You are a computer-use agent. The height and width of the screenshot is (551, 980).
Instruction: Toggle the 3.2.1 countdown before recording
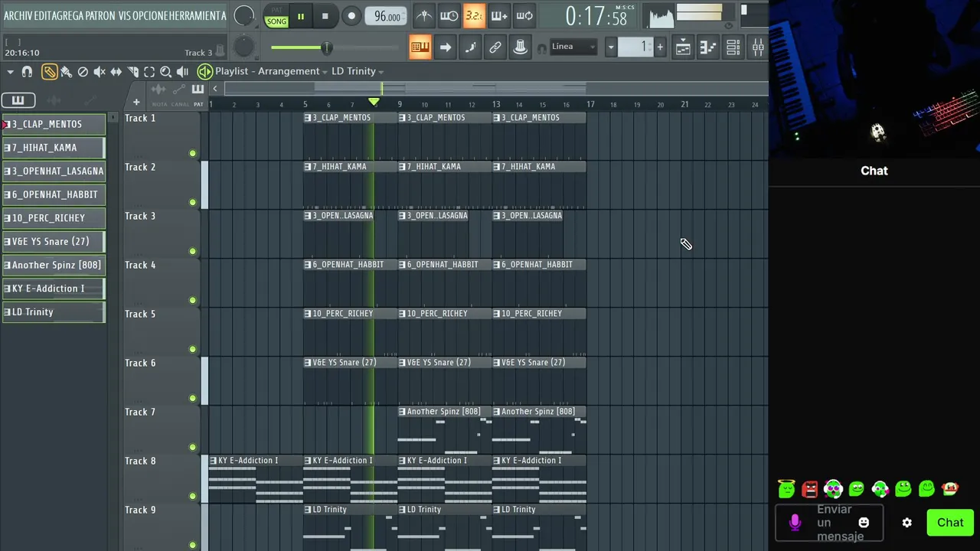click(x=474, y=16)
